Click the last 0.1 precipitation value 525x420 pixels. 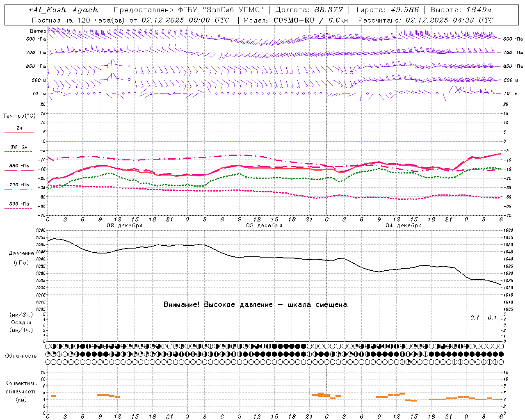point(492,317)
